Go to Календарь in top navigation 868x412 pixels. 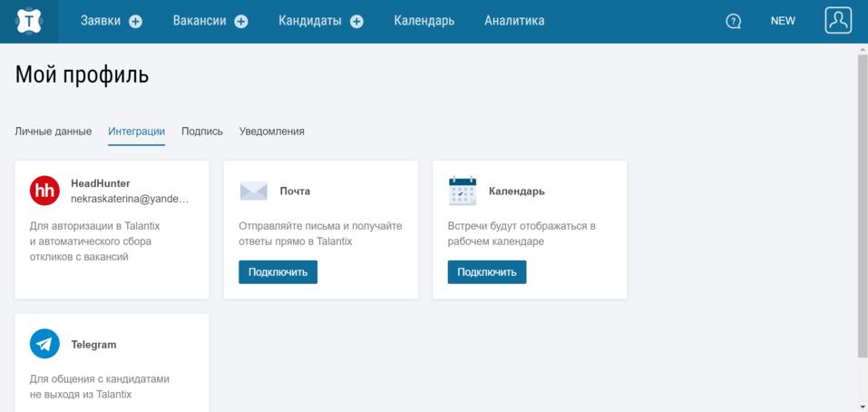click(424, 21)
